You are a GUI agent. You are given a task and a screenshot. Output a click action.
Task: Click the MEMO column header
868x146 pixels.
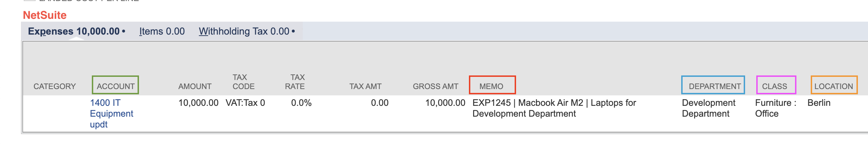(x=491, y=86)
